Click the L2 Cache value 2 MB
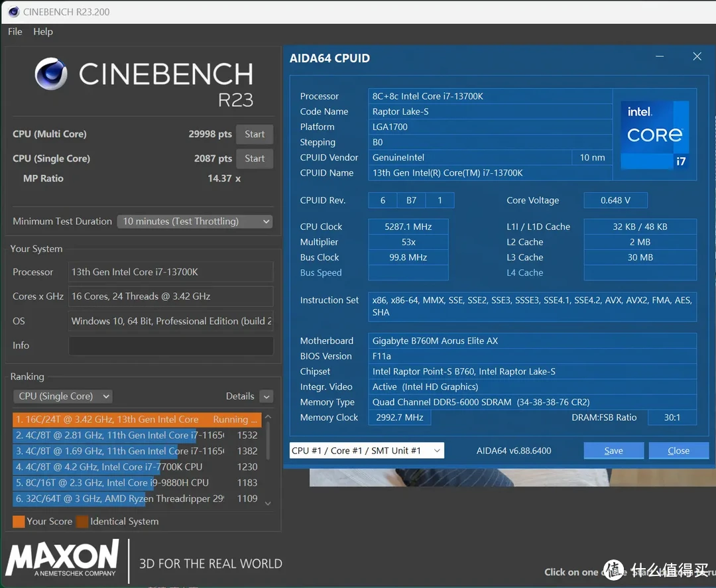Image resolution: width=716 pixels, height=588 pixels. [640, 242]
